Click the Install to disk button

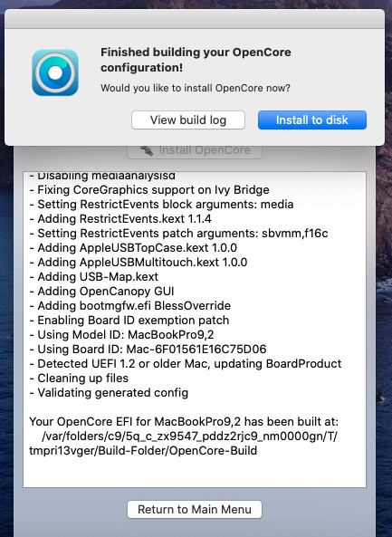tap(312, 120)
